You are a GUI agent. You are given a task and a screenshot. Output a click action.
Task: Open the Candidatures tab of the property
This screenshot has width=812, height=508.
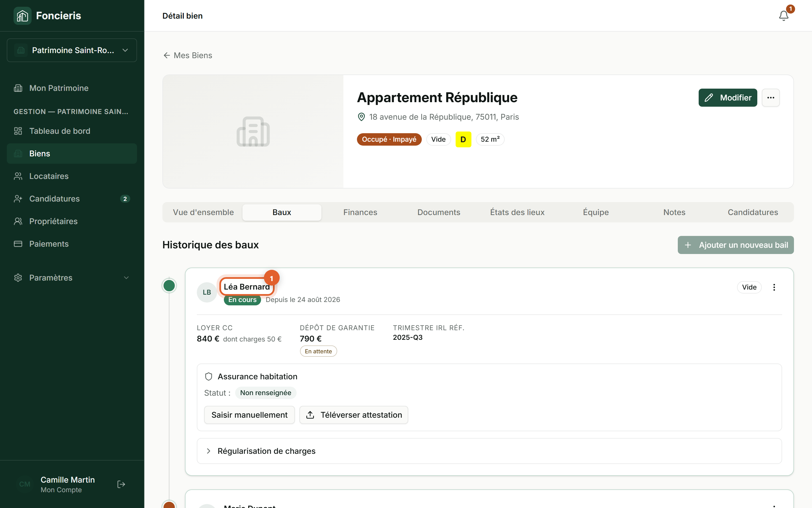pyautogui.click(x=753, y=212)
